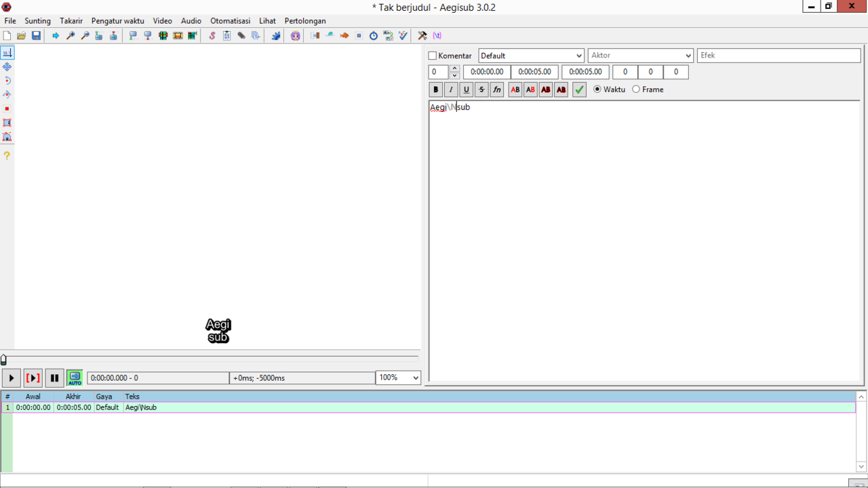Launch ASSDraw anime face icon
The height and width of the screenshot is (488, 868).
pos(296,35)
